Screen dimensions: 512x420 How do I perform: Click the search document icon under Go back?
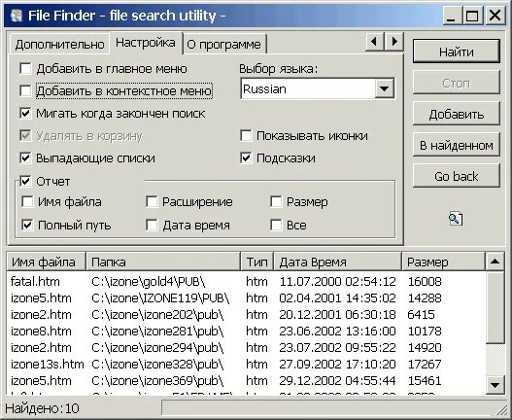click(456, 219)
